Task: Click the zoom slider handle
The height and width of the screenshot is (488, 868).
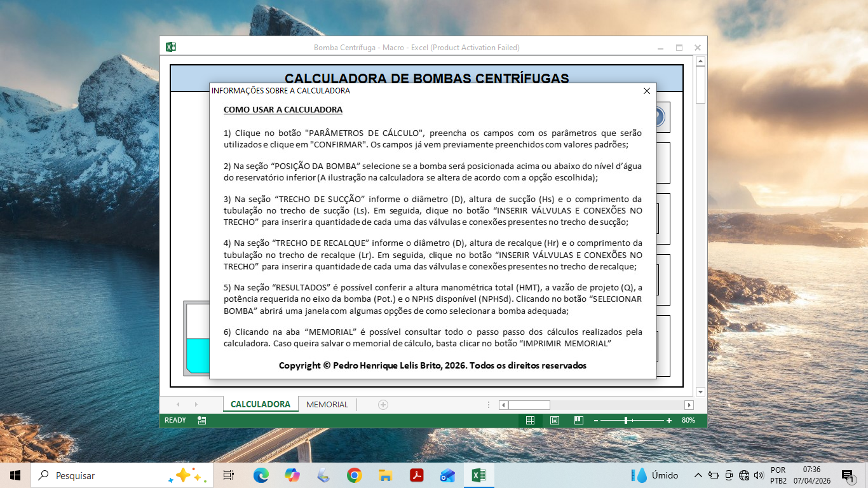Action: point(626,420)
